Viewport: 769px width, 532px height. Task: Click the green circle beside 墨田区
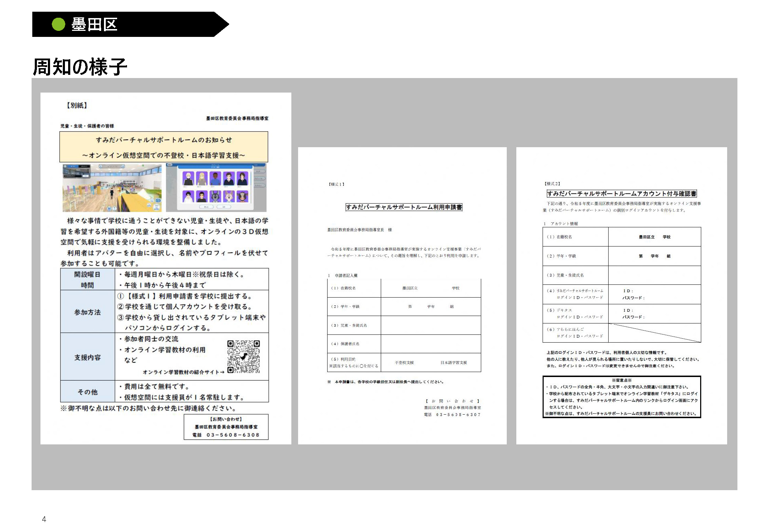coord(59,24)
